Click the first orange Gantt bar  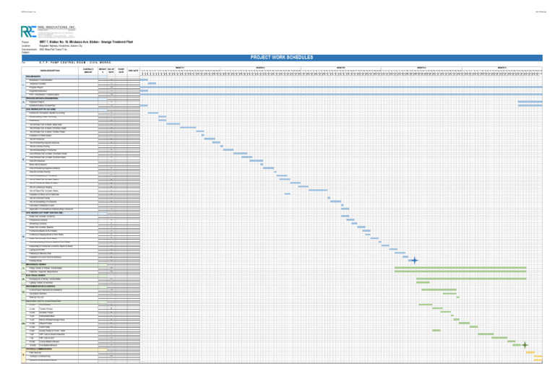click(530, 352)
